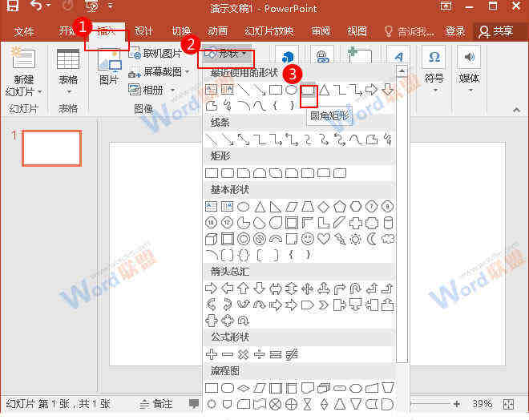Click the comments icon in status bar
Screen dimensions: 529x420
pyautogui.click(x=194, y=403)
